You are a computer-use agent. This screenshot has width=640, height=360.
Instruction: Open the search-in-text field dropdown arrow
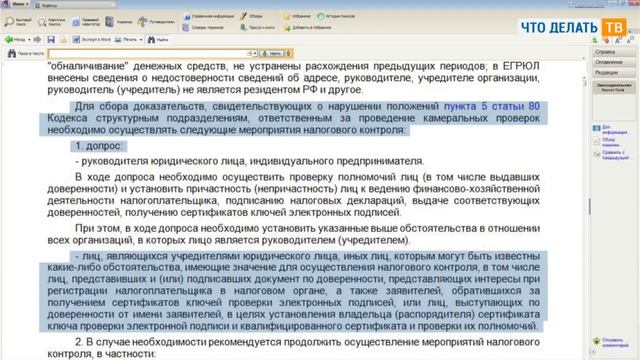click(254, 53)
